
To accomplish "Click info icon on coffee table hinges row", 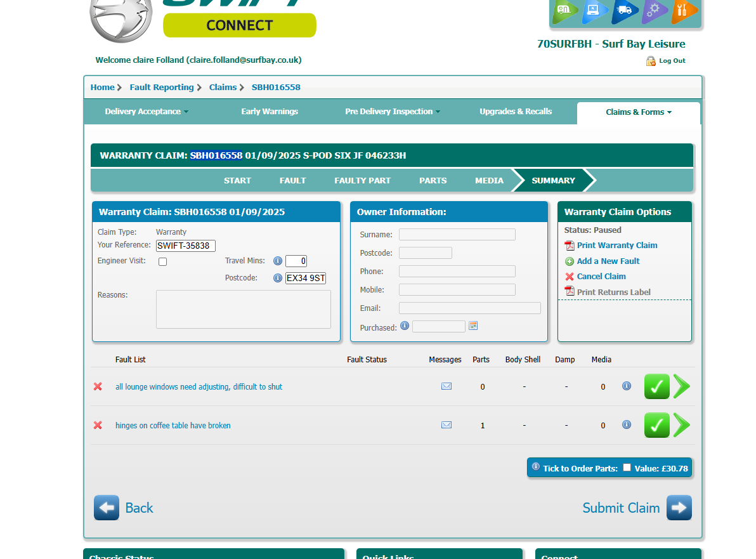I will 627,424.
